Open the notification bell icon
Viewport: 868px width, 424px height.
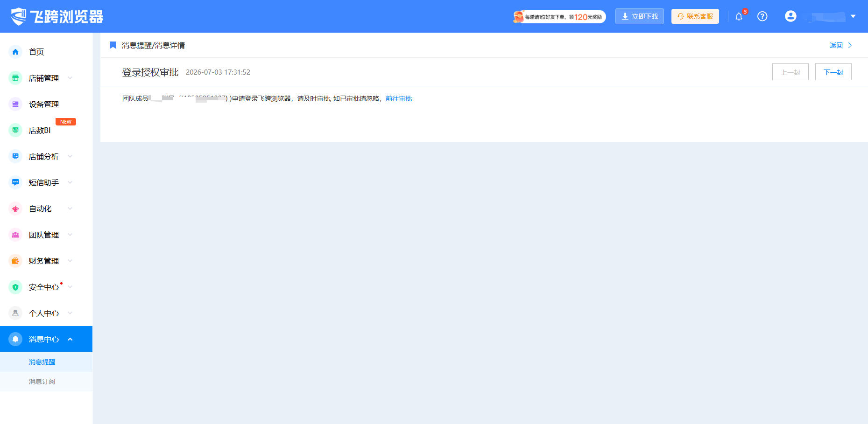(x=739, y=17)
